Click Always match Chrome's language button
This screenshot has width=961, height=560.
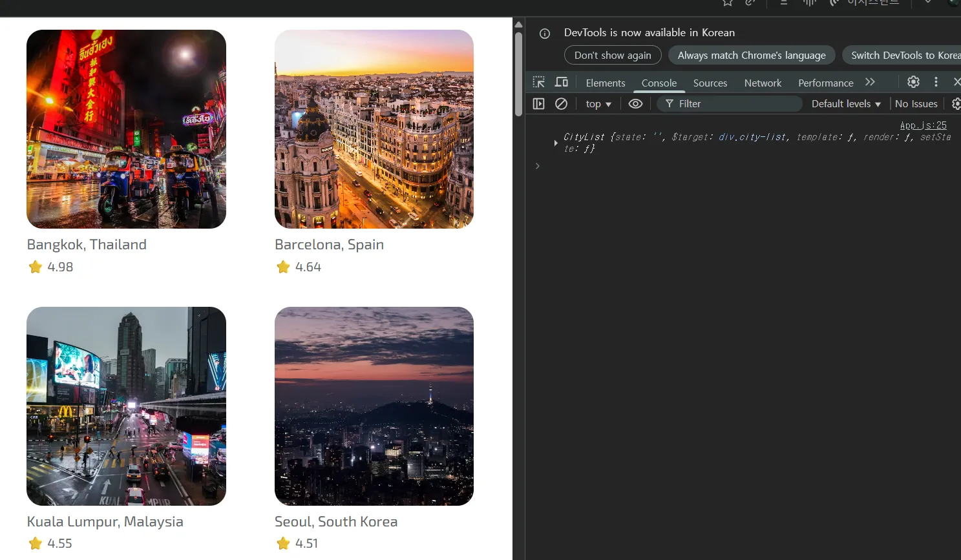(751, 56)
